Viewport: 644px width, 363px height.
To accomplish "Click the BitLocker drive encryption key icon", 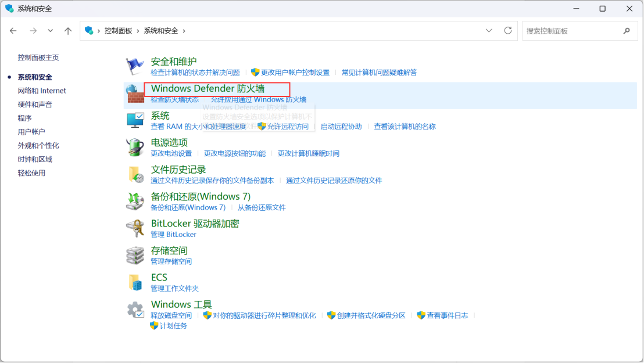I will point(135,228).
